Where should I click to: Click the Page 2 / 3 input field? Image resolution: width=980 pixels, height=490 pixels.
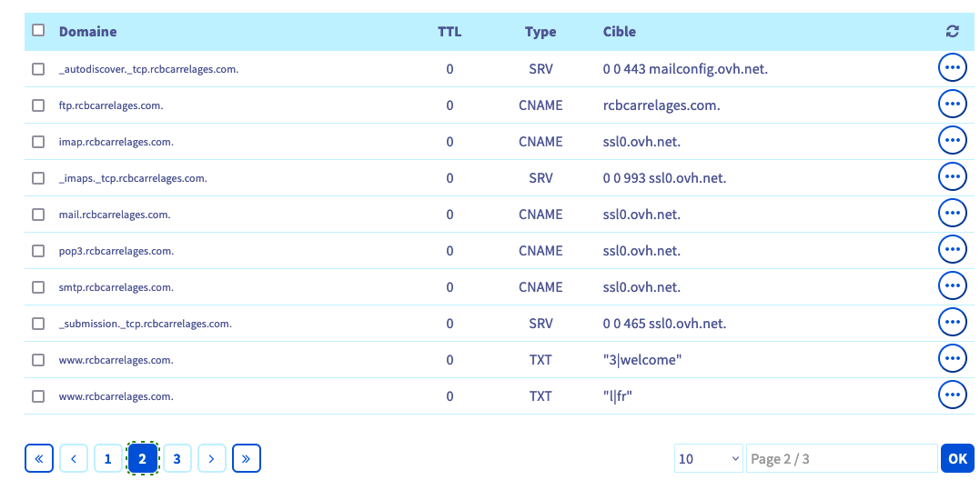(x=842, y=459)
